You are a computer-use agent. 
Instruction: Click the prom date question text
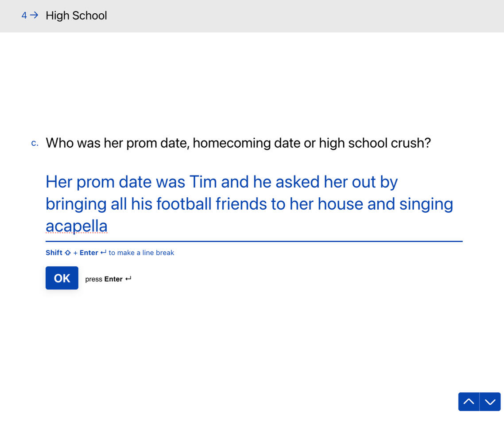[x=238, y=143]
